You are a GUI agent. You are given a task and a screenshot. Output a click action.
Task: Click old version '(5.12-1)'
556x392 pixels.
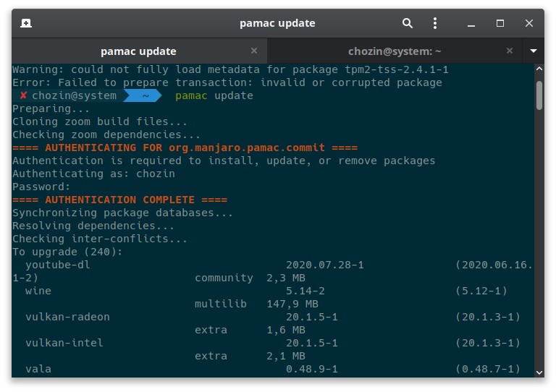click(x=481, y=291)
